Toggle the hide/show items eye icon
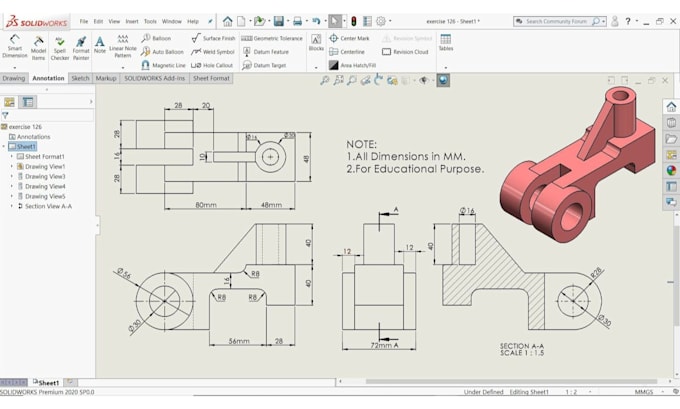680x409 pixels. 424,80
